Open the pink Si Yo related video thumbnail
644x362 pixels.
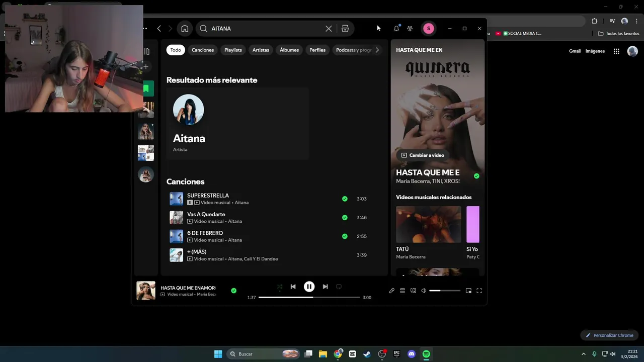coord(473,224)
